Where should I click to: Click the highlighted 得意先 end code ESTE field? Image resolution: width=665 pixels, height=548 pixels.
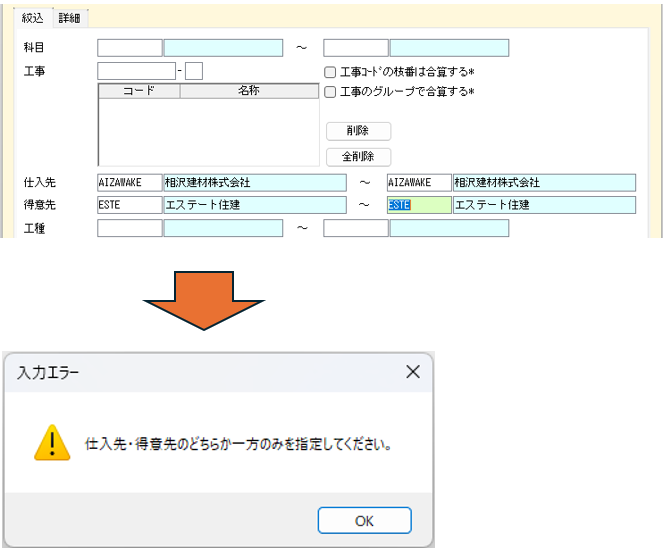pyautogui.click(x=419, y=205)
